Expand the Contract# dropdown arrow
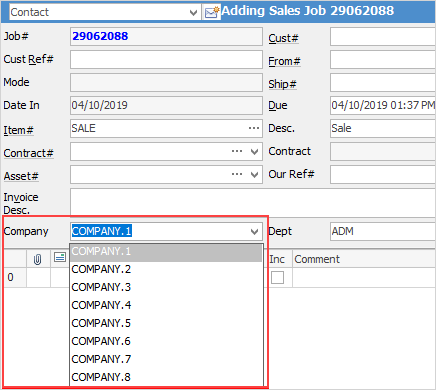This screenshot has height=390, width=436. (254, 152)
